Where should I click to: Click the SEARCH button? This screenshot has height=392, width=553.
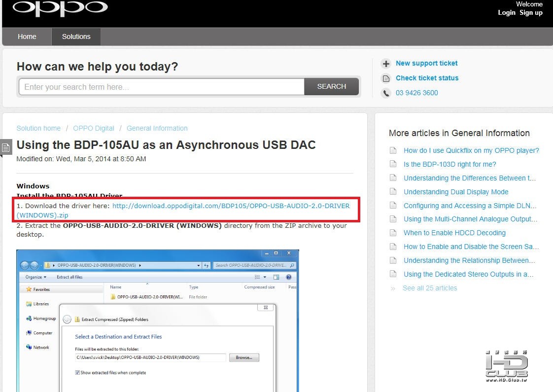tap(332, 86)
